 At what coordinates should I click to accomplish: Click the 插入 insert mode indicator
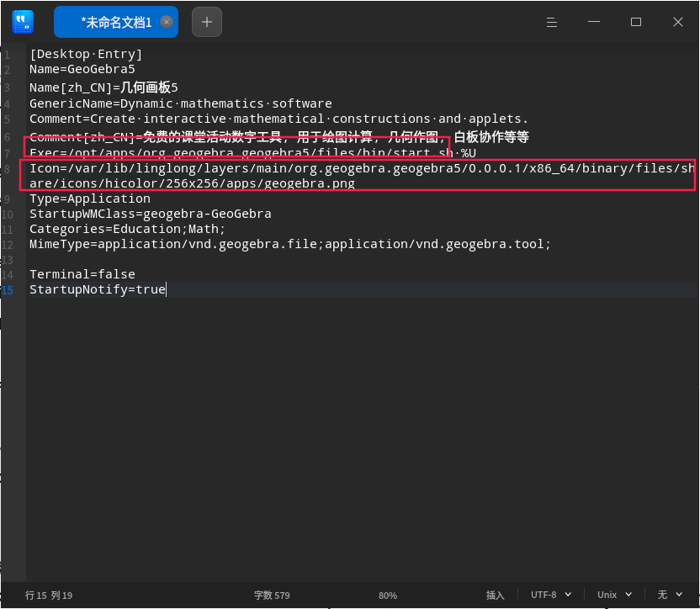coord(495,596)
